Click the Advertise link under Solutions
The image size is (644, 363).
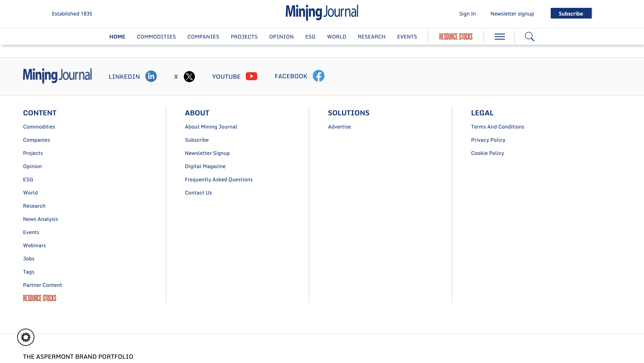(339, 127)
